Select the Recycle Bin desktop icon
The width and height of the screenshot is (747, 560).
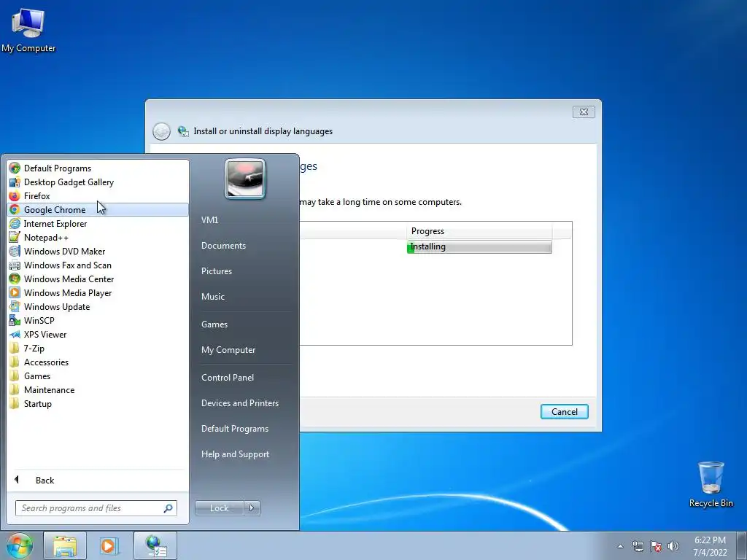(711, 484)
